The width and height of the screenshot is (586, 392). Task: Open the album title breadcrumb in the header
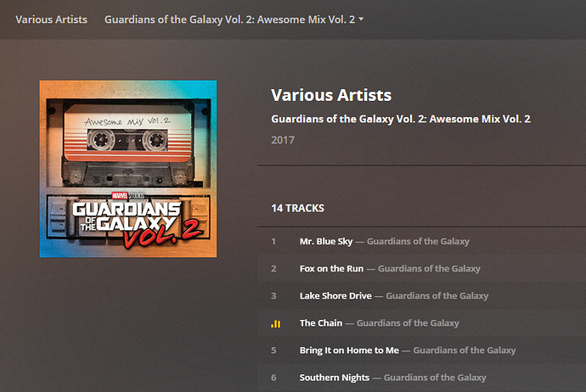[229, 20]
